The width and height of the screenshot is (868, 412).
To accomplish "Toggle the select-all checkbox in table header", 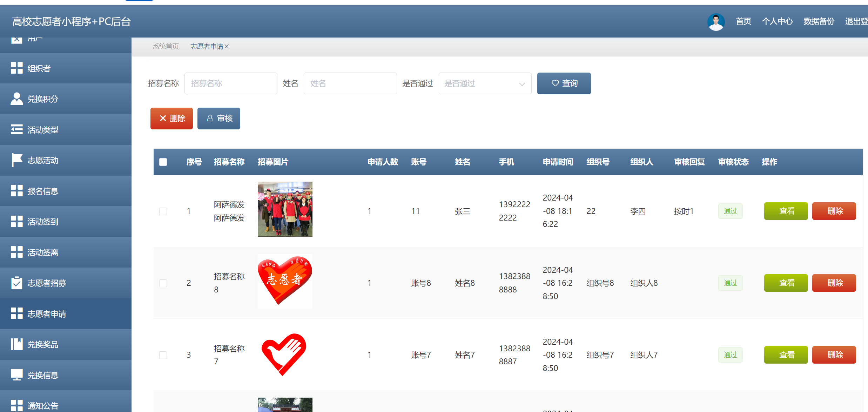I will coord(163,162).
